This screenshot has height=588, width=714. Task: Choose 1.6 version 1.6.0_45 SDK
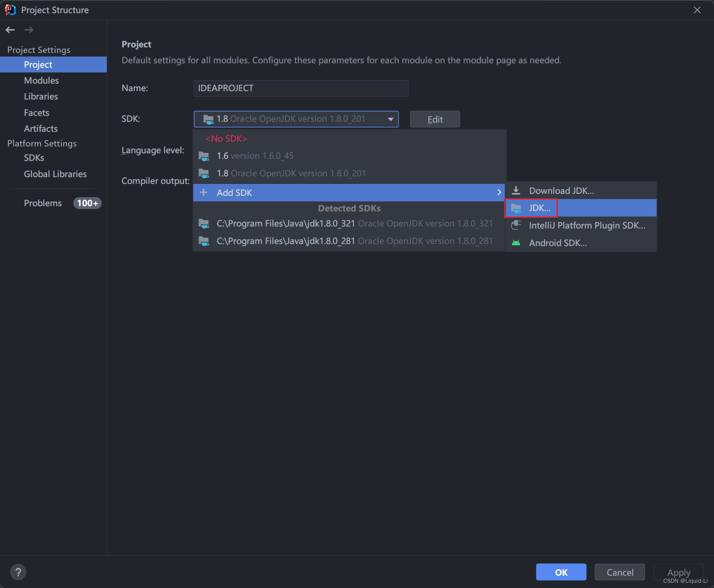point(349,156)
